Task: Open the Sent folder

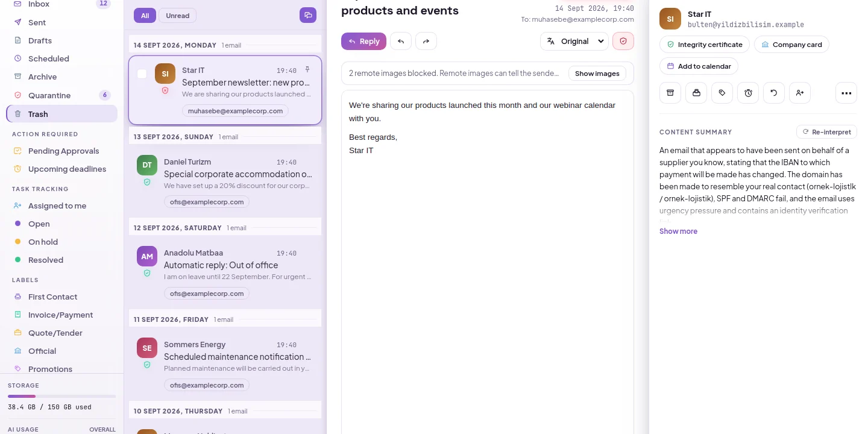Action: pyautogui.click(x=61, y=22)
